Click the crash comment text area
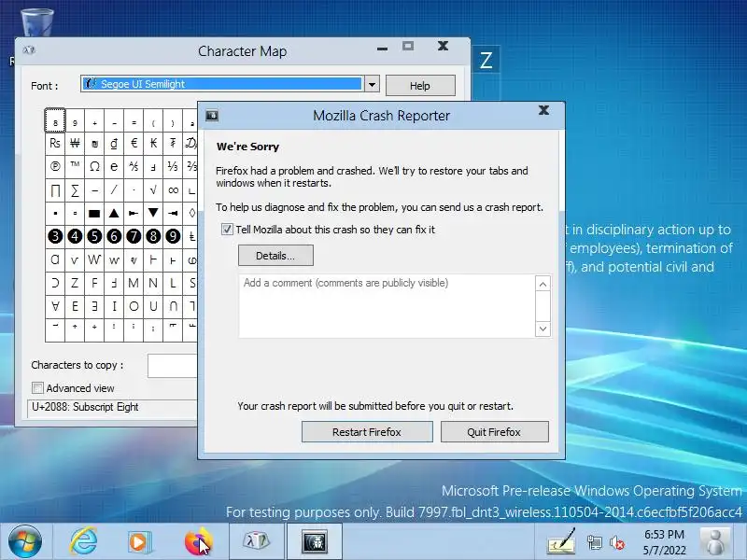747x560 pixels. [387, 306]
